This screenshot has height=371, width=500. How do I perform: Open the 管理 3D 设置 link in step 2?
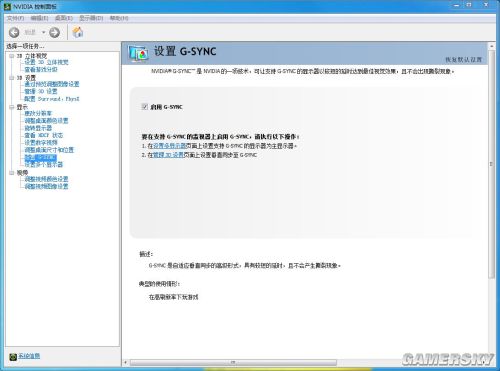(168, 155)
